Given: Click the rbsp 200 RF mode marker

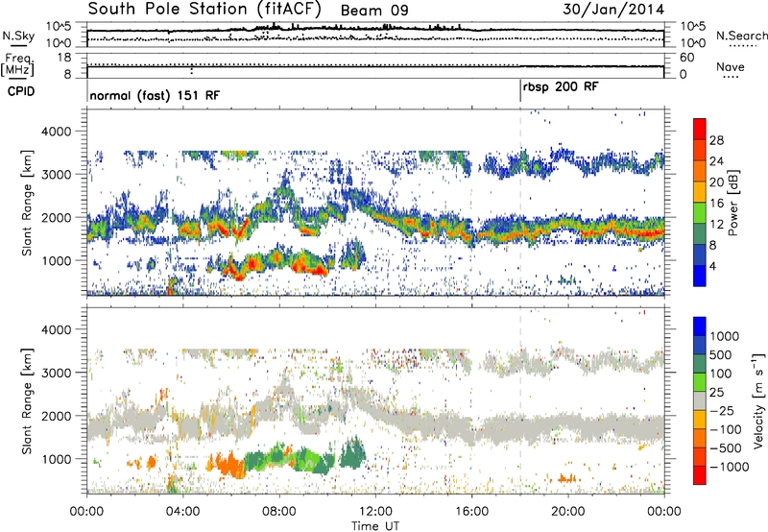Looking at the screenshot, I should (561, 87).
